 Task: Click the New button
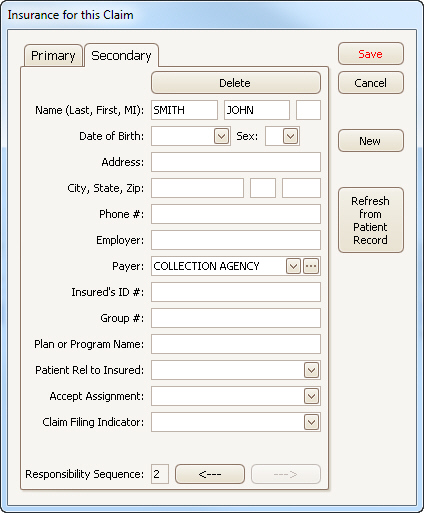coord(371,141)
